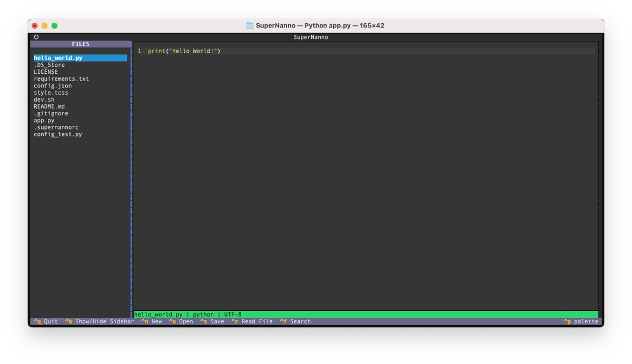Select the dev.sh file
The width and height of the screenshot is (632, 364).
[44, 100]
